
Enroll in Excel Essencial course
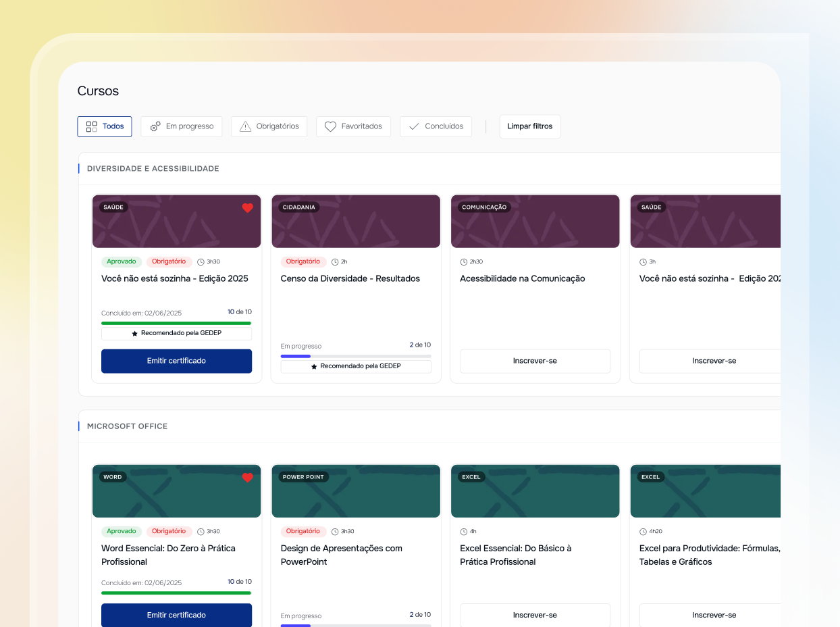535,615
